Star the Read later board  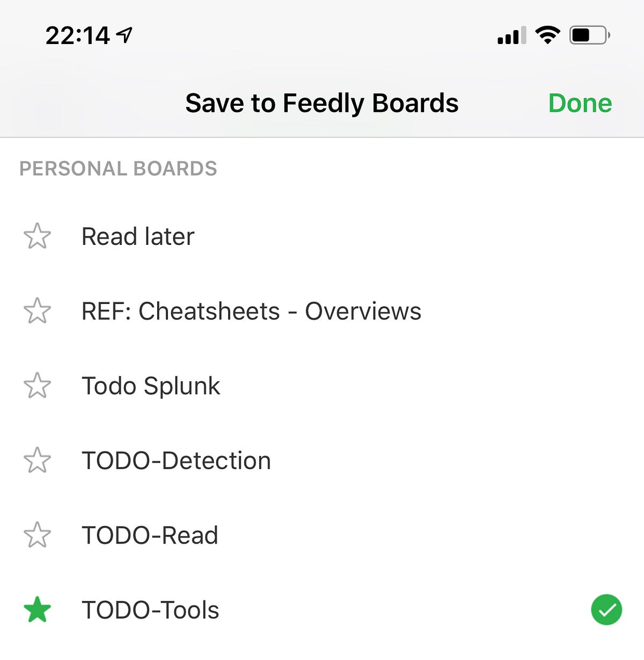37,236
